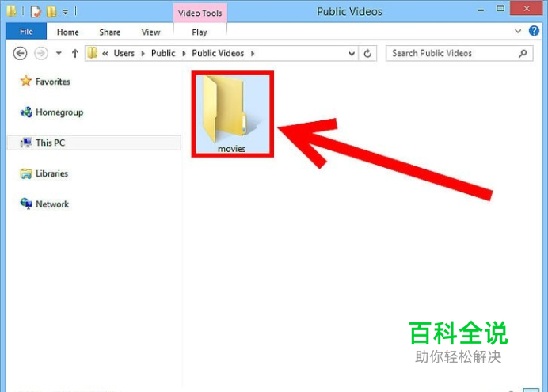Select This PC in the navigation pane

tap(94, 143)
